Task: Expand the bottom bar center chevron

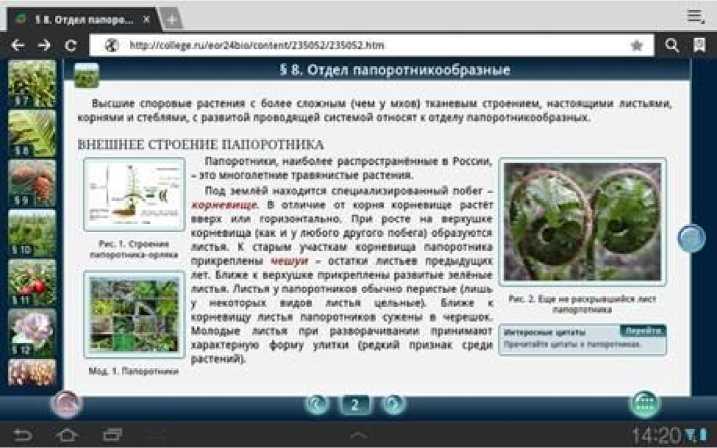Action: [x=358, y=435]
